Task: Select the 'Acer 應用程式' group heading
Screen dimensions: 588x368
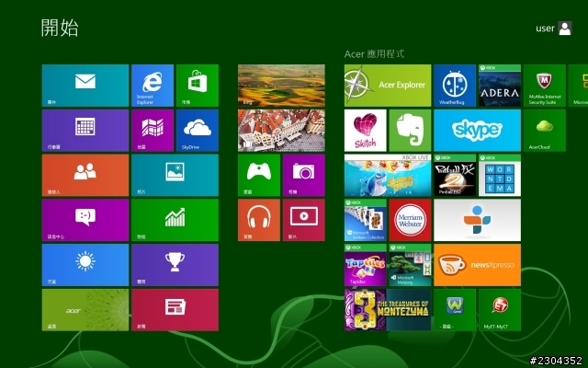Action: [374, 54]
